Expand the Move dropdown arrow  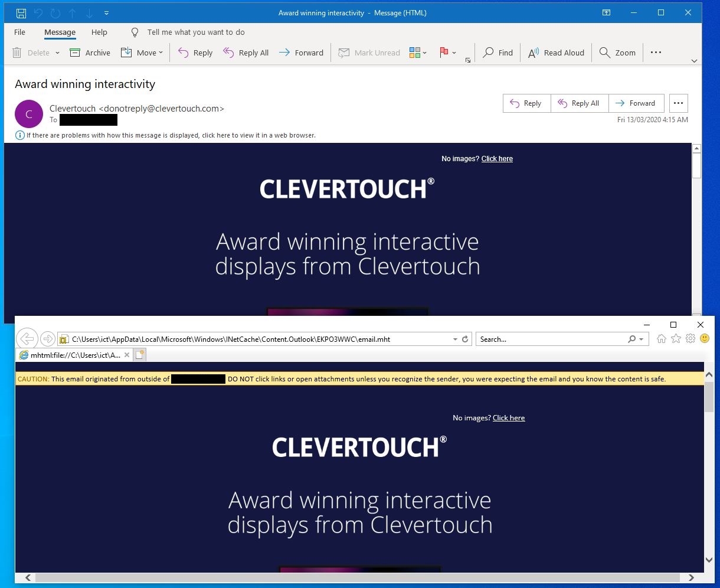(x=161, y=53)
